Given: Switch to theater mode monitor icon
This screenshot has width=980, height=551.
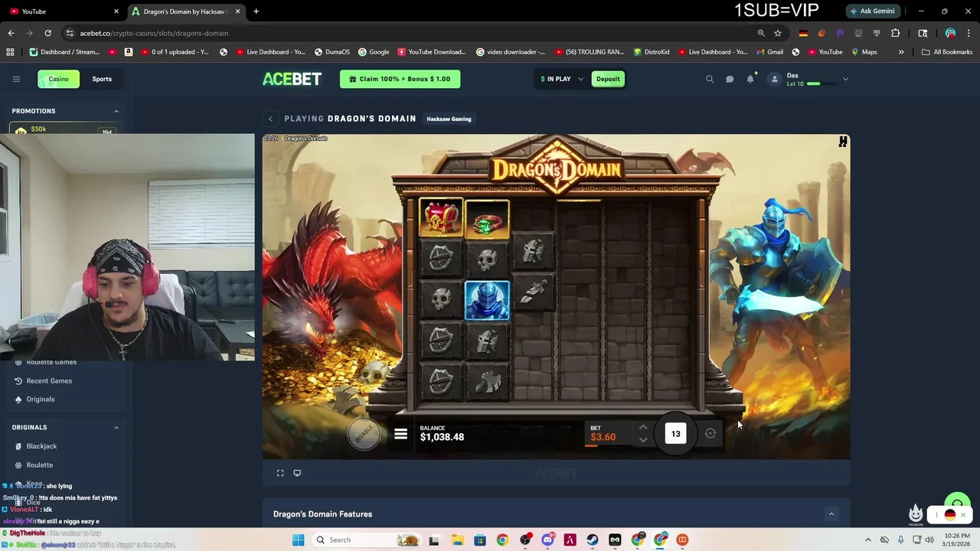Looking at the screenshot, I should coord(297,473).
